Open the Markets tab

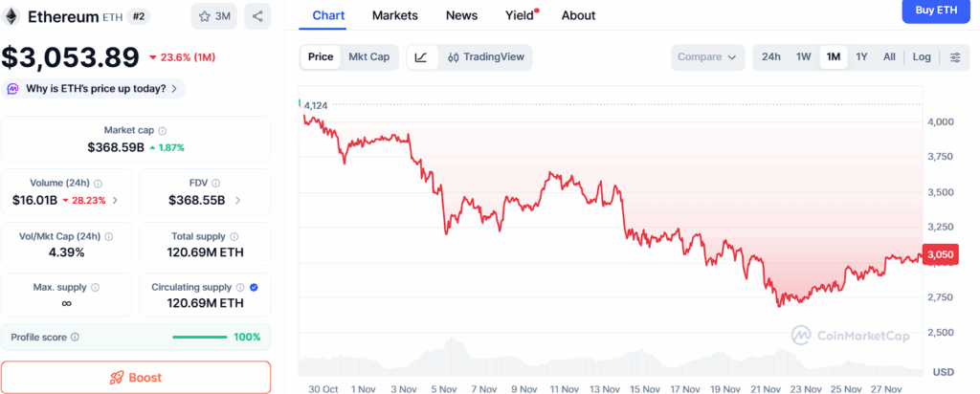coord(394,15)
